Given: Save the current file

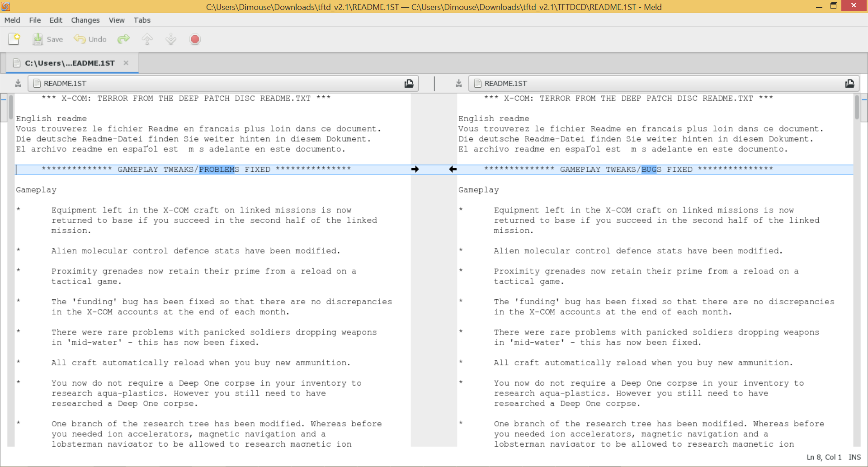Looking at the screenshot, I should click(x=47, y=39).
